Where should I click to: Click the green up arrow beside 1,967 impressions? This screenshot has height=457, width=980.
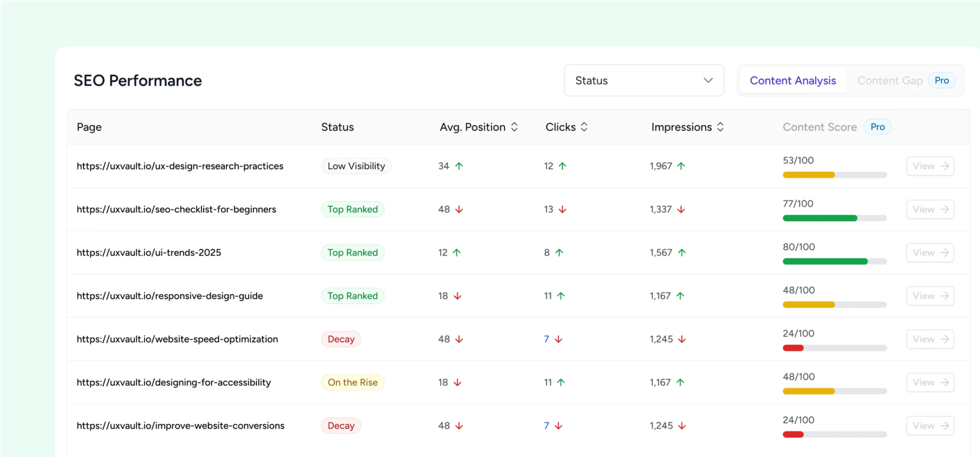click(x=681, y=166)
